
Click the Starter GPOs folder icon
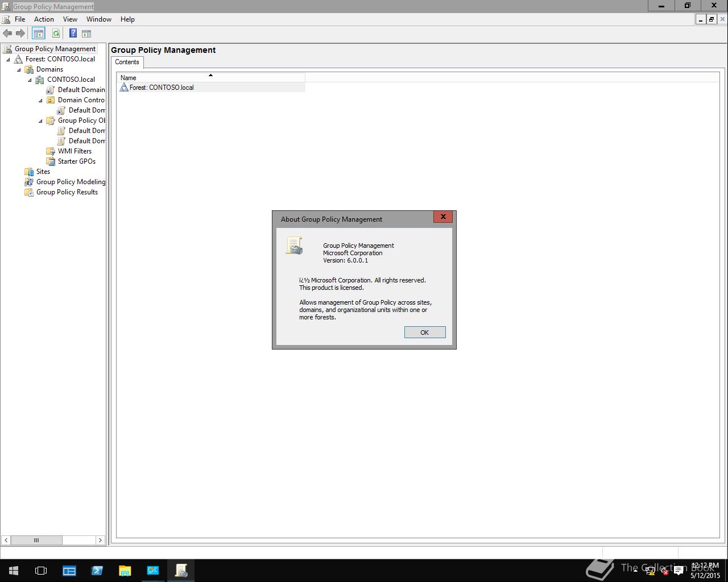51,161
